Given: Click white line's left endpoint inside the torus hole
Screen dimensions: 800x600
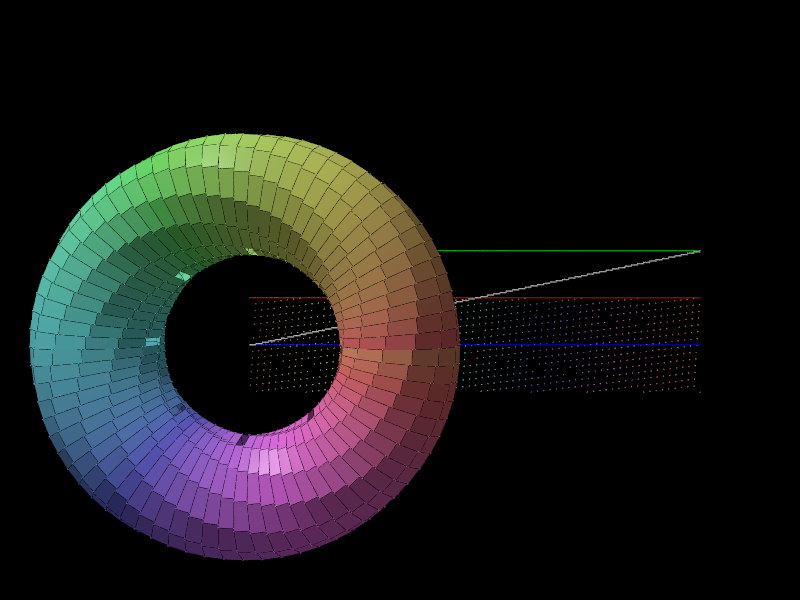Looking at the screenshot, I should [x=251, y=345].
